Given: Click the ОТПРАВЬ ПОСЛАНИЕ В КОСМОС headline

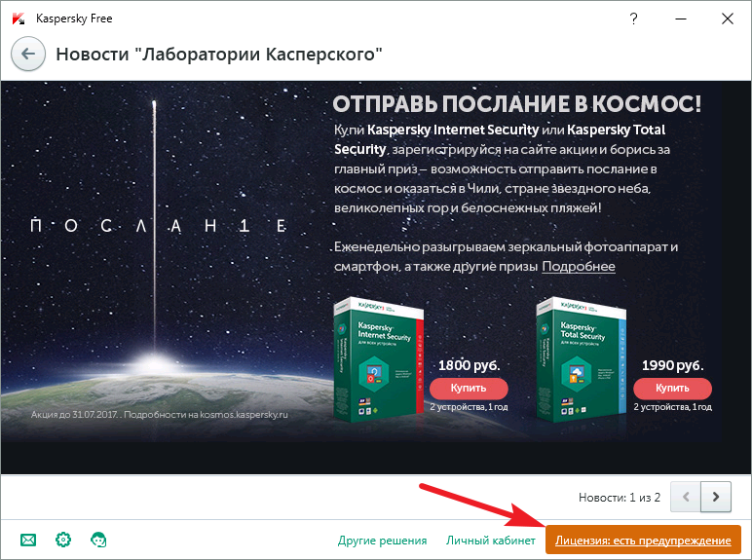Looking at the screenshot, I should coord(517,103).
